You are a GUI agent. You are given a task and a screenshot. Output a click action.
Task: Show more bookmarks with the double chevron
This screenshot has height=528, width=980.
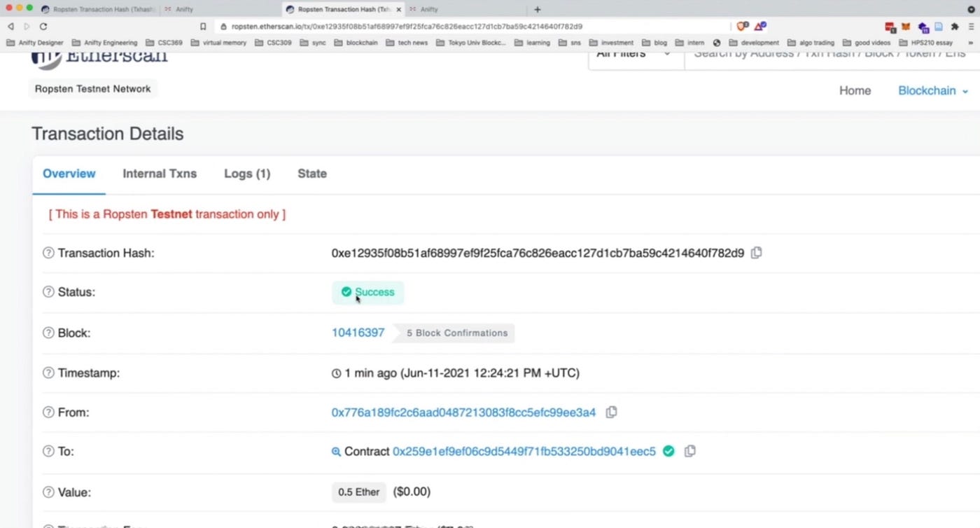(x=970, y=43)
